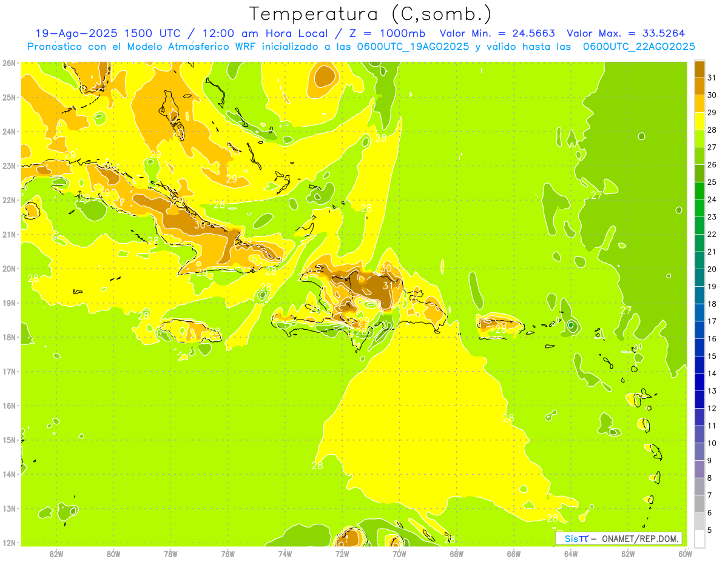Click the "82W" longitude label

click(56, 554)
